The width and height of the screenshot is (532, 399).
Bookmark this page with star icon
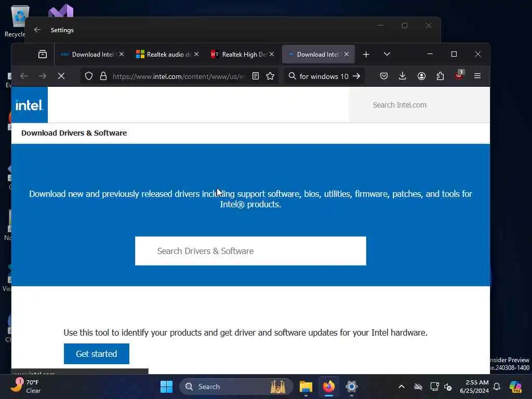[x=270, y=76]
